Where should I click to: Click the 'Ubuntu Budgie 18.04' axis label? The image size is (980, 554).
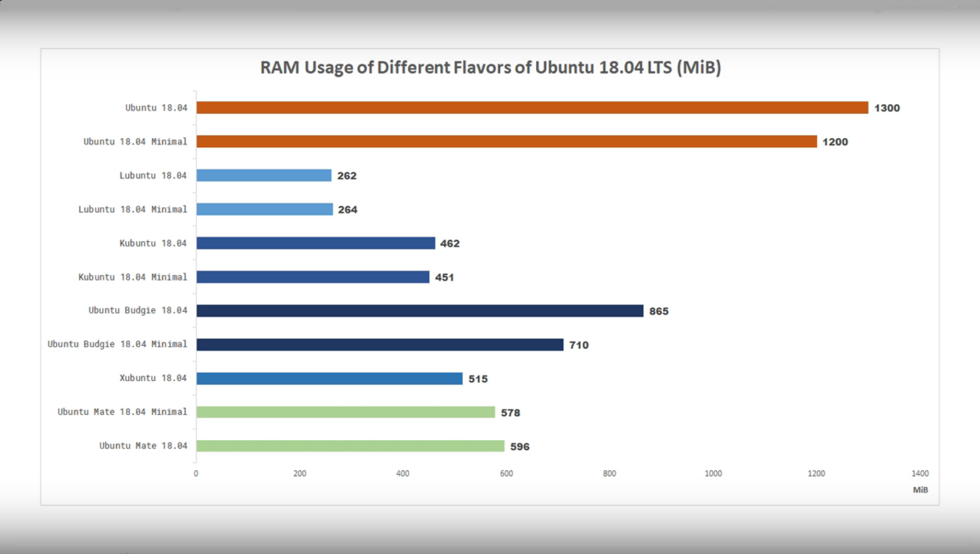tap(138, 311)
